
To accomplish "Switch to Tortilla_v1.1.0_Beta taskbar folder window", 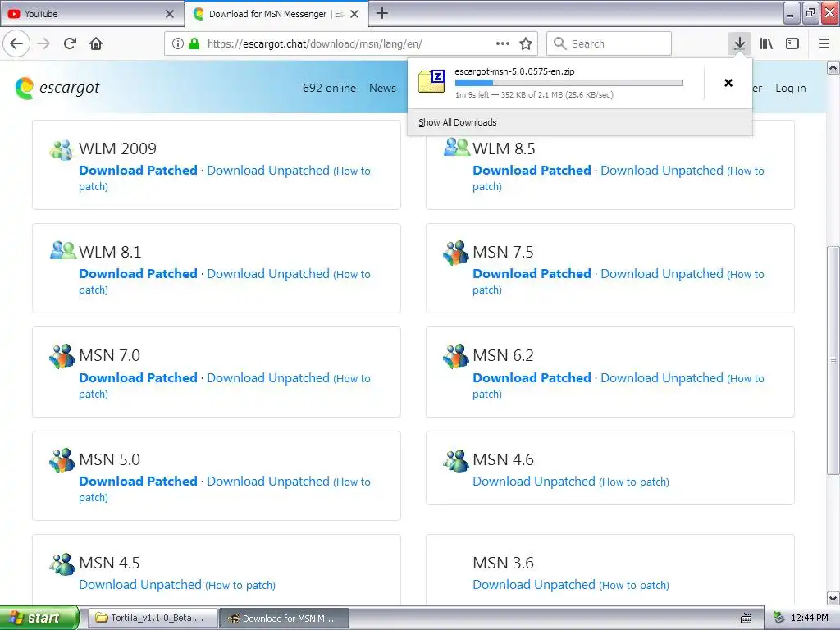I will (x=153, y=618).
